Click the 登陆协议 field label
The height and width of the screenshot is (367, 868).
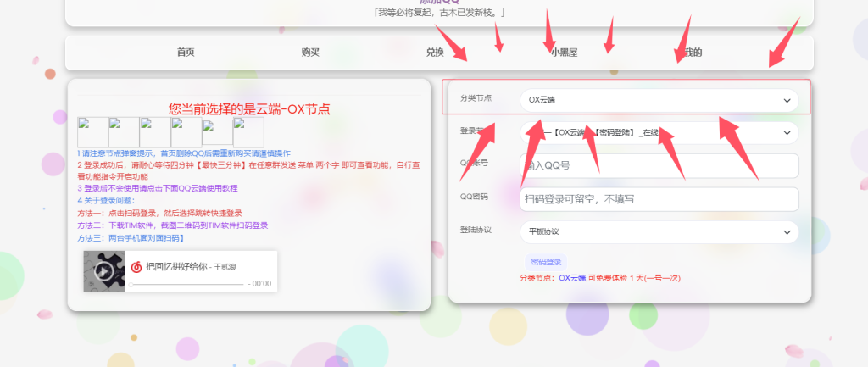pyautogui.click(x=476, y=230)
